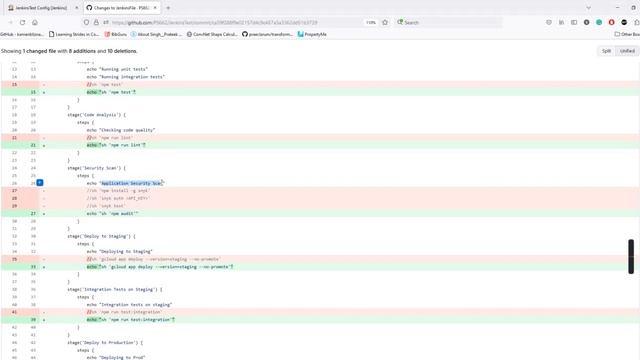Select the added line echo "sh 'npm run lint'"
The height and width of the screenshot is (360, 640).
[116, 145]
